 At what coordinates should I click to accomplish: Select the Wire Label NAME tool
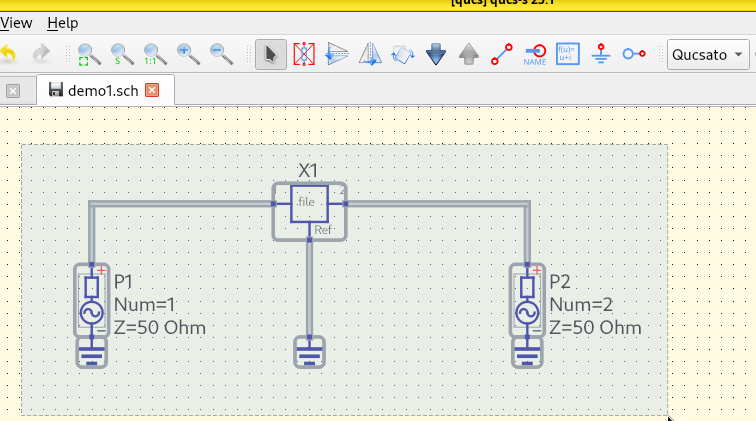[x=535, y=54]
